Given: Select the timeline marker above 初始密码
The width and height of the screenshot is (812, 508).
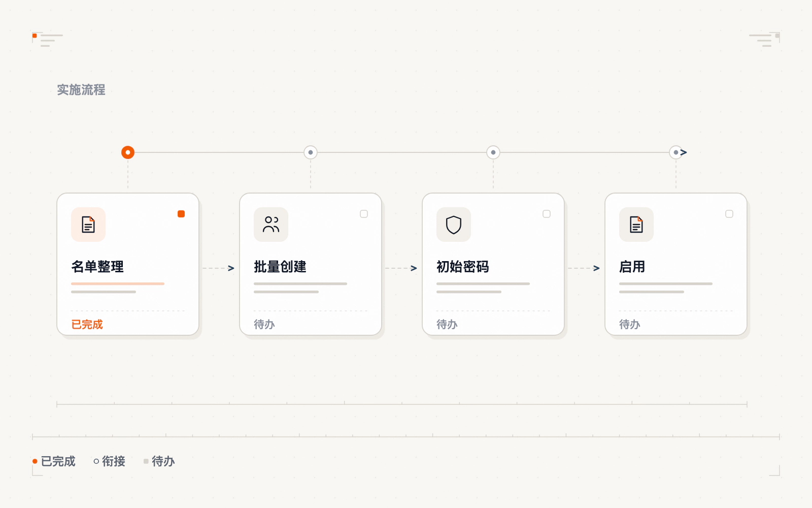Looking at the screenshot, I should [493, 152].
